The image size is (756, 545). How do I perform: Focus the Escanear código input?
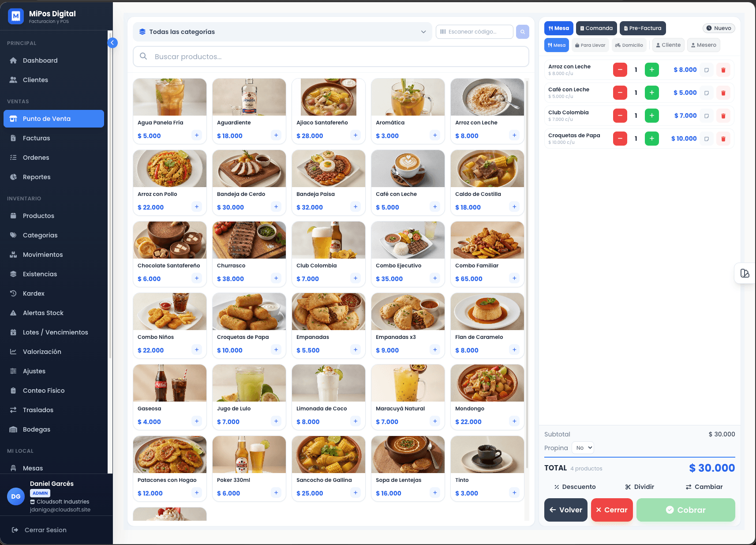(475, 32)
